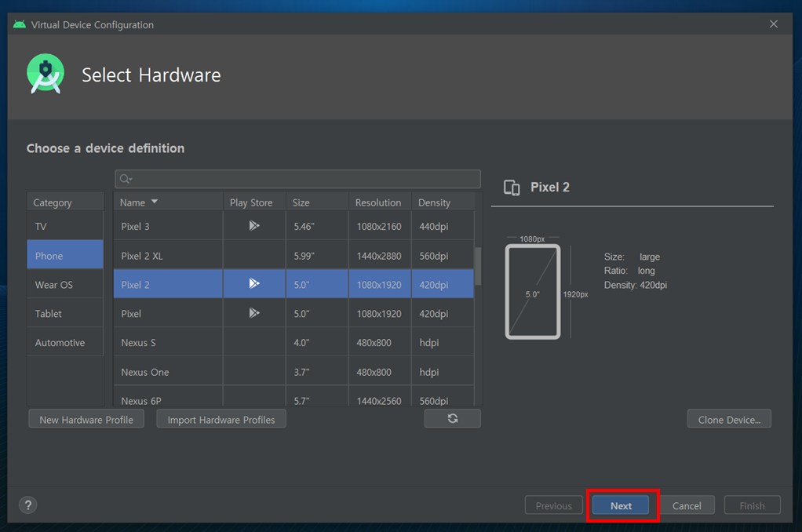The height and width of the screenshot is (532, 802).
Task: Click the Clone Device button
Action: [729, 420]
